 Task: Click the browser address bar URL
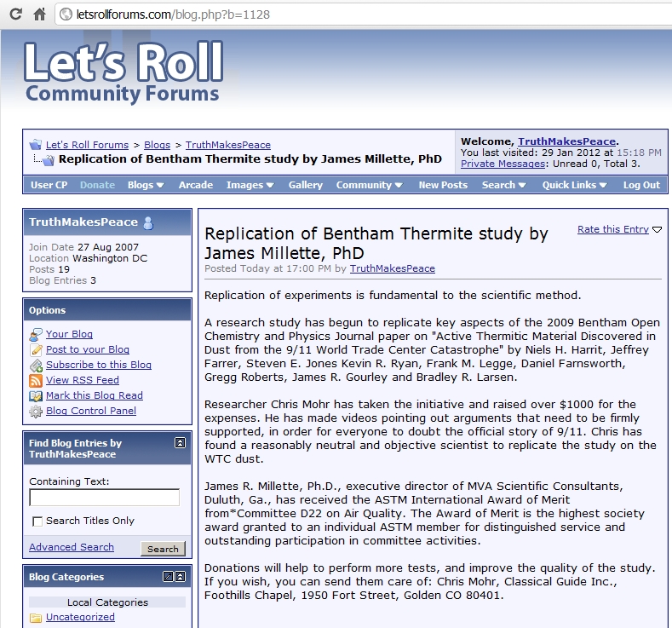[173, 14]
